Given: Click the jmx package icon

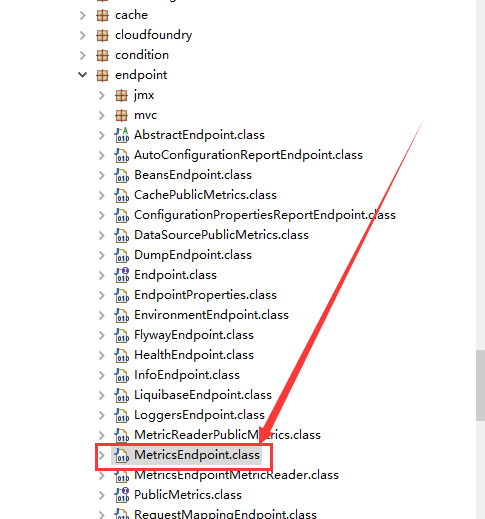Looking at the screenshot, I should [x=121, y=95].
